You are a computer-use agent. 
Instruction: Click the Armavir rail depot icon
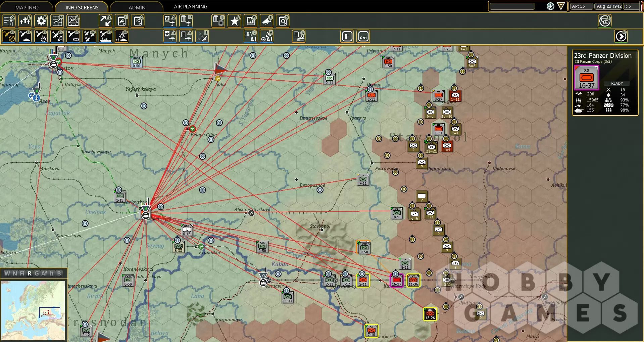coord(263,283)
